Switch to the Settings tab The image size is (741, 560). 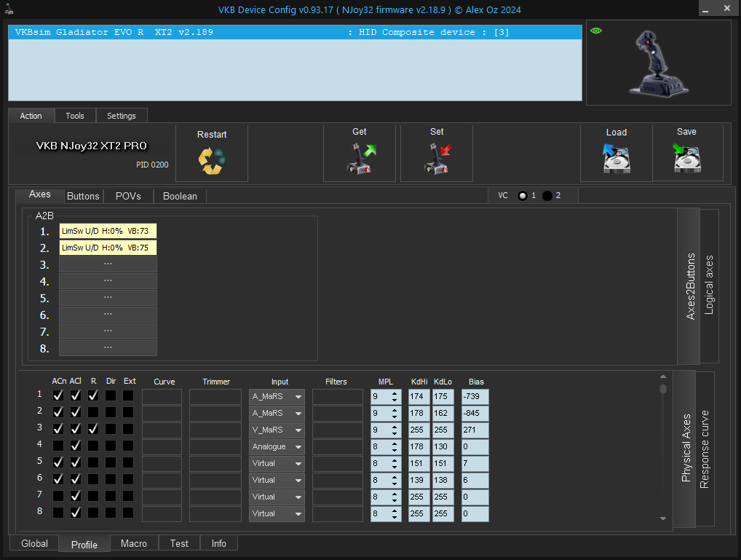point(122,116)
